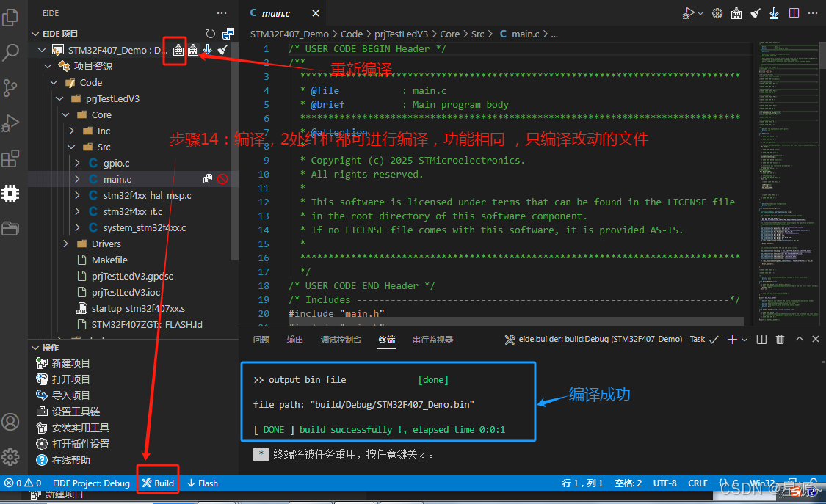Click EIDE Project: Debug in status bar
The width and height of the screenshot is (826, 504).
pos(91,483)
